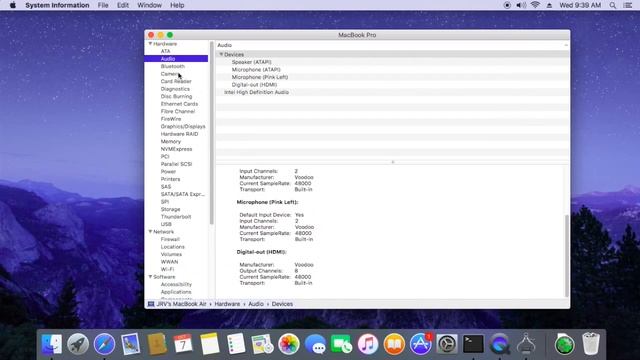Open the Edit menu
This screenshot has width=640, height=360.
tap(123, 5)
